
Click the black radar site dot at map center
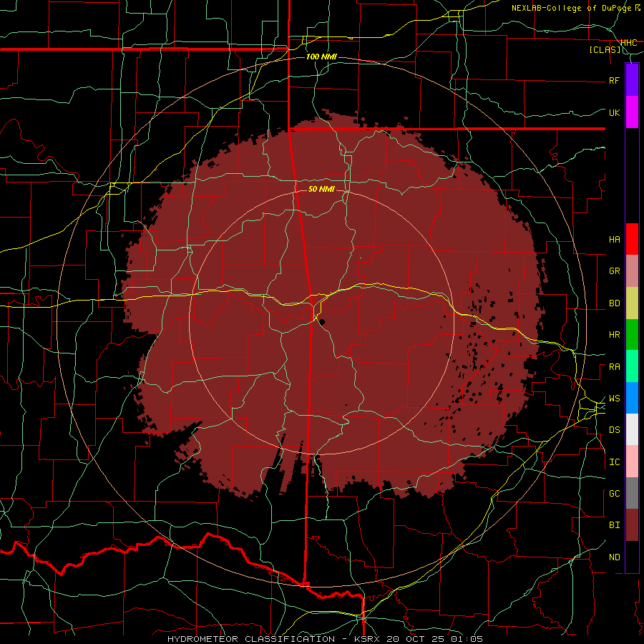pos(323,323)
